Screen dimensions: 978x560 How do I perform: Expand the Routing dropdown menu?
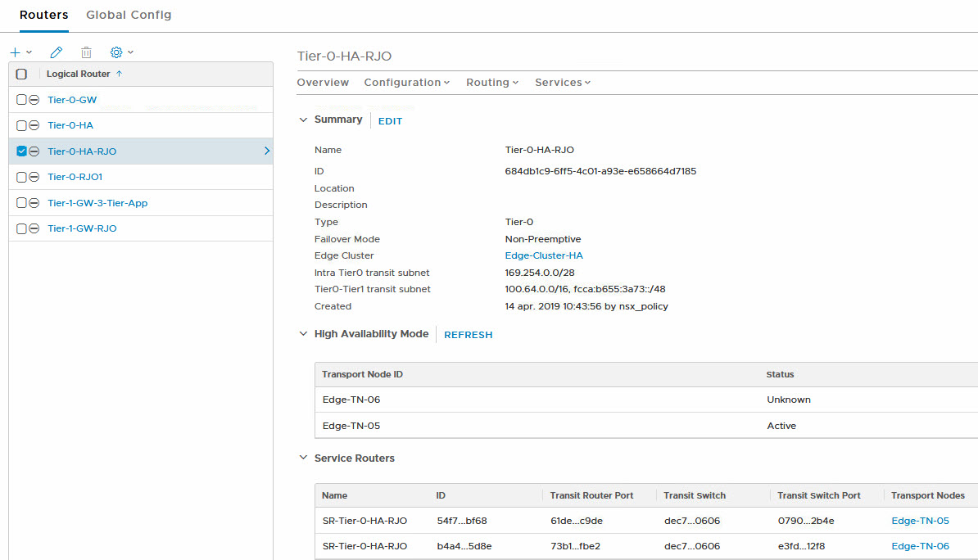[492, 83]
